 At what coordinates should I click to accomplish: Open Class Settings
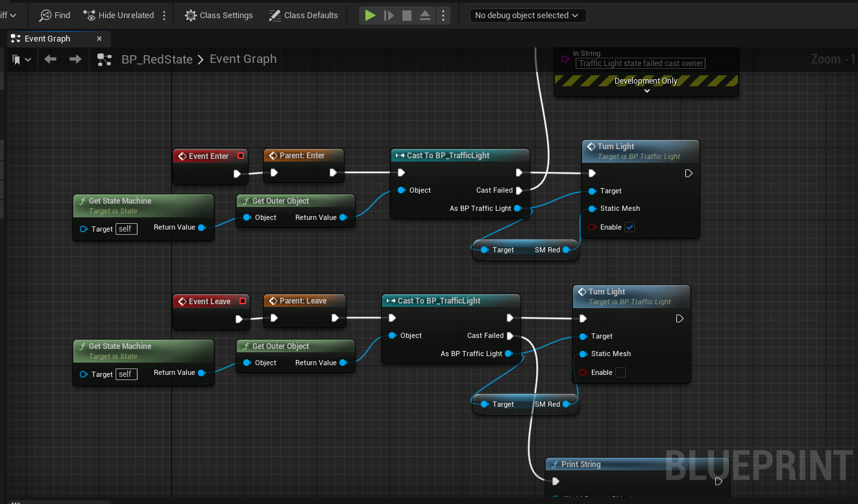tap(219, 15)
